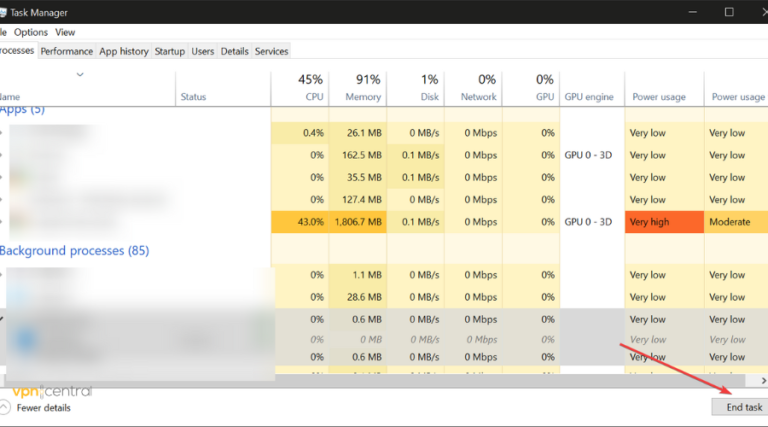The height and width of the screenshot is (427, 768).
Task: Click the Fewer details circled chevron icon
Action: pyautogui.click(x=4, y=407)
